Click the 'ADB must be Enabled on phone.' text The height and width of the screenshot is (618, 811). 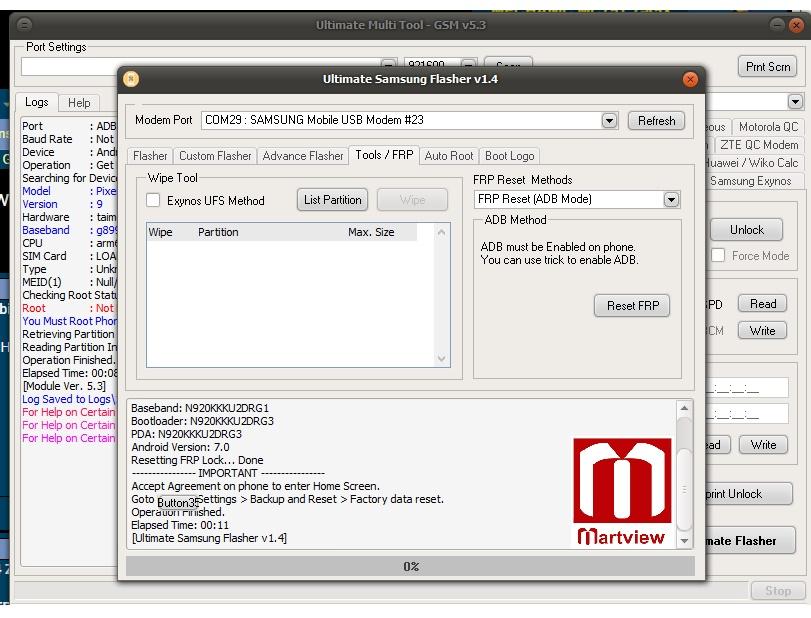point(558,247)
